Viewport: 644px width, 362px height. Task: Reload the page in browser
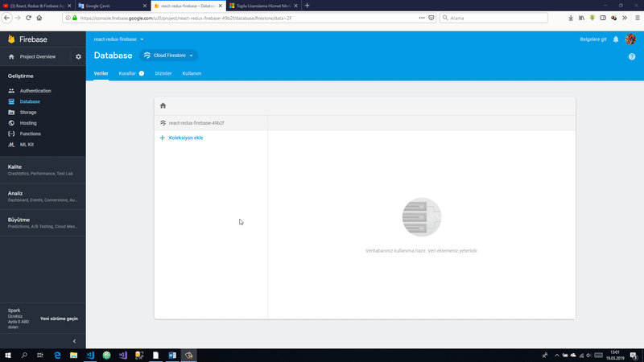click(x=28, y=18)
